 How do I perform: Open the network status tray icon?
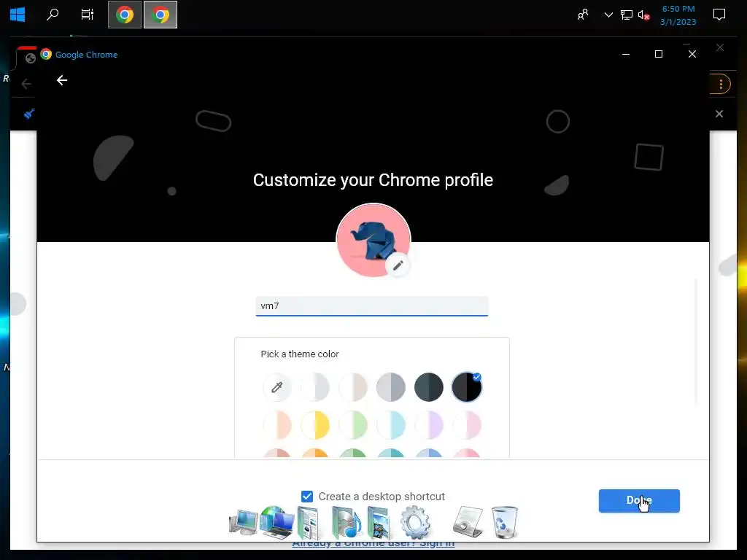pos(627,15)
